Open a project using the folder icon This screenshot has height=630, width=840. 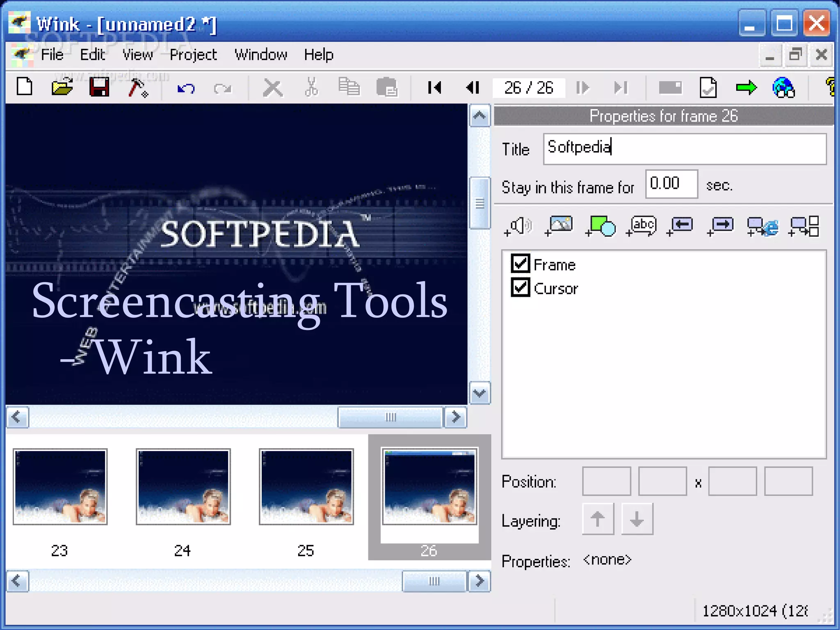[62, 87]
